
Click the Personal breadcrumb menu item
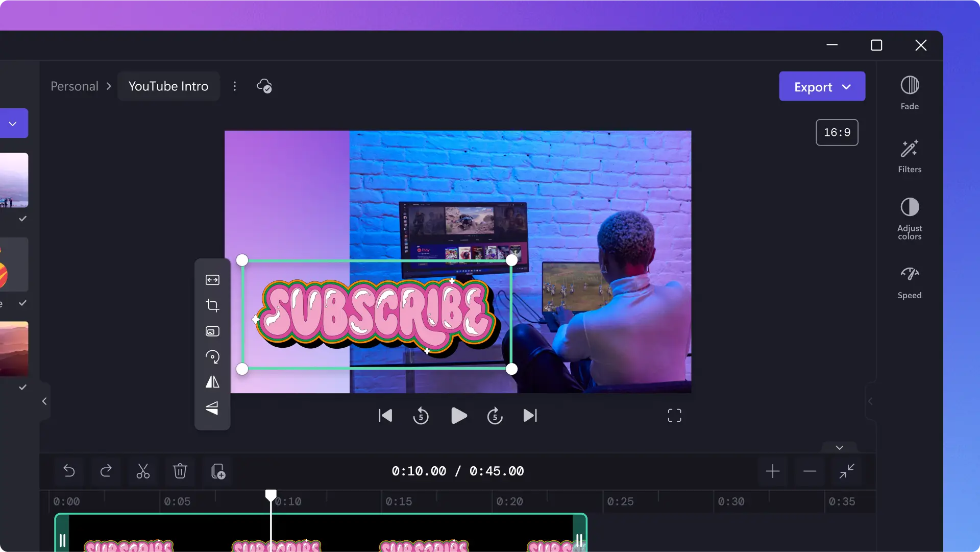(74, 86)
